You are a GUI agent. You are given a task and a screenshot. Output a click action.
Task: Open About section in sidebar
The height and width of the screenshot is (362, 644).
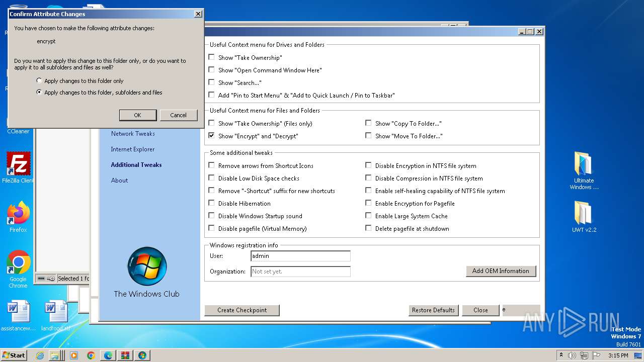(120, 180)
